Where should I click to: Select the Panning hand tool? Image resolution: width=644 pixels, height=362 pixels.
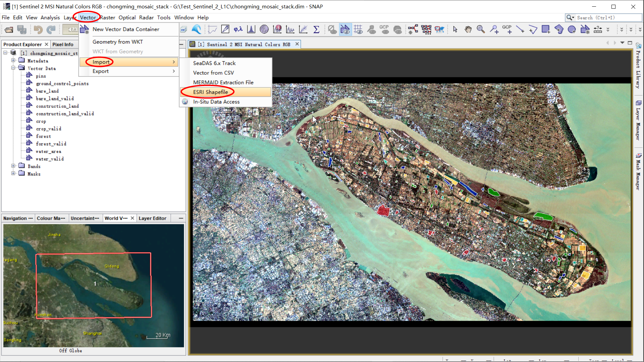point(468,29)
